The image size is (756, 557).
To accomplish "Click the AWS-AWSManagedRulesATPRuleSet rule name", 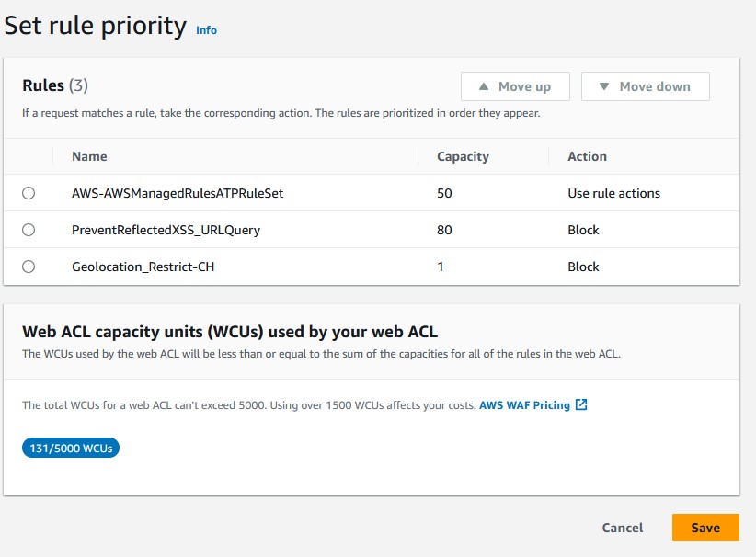I will coord(178,193).
